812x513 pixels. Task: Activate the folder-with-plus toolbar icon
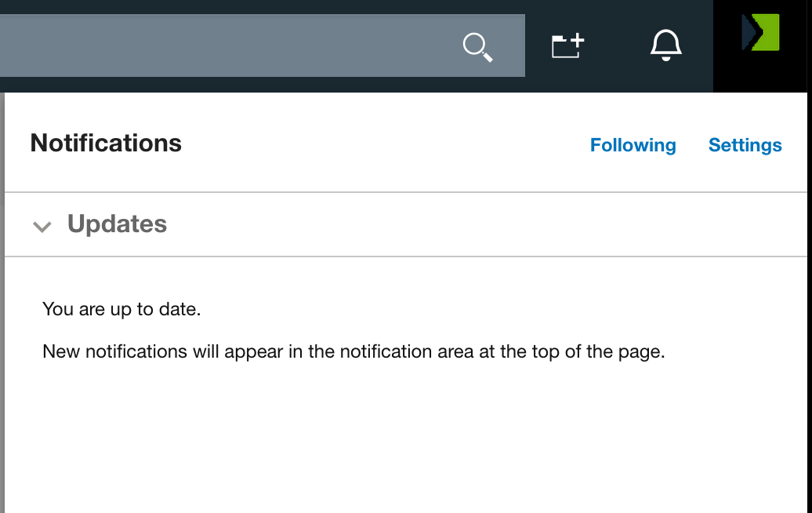pyautogui.click(x=567, y=45)
